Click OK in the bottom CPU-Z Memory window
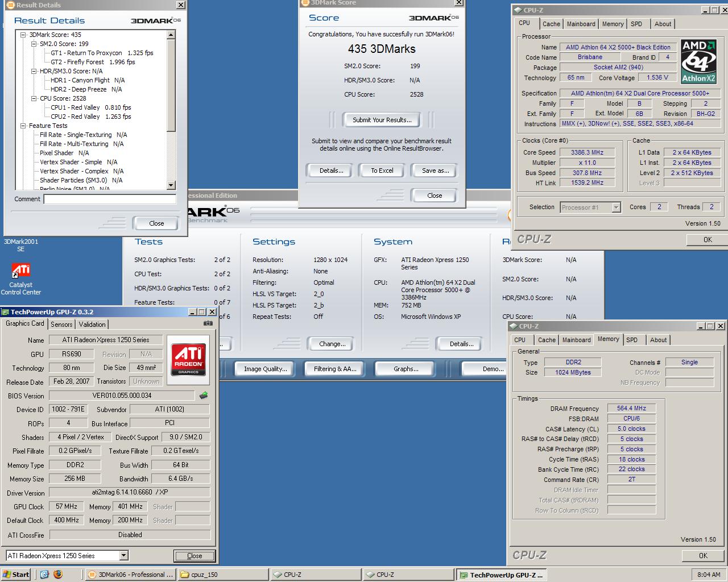Screen dimensions: 728x582 [703, 555]
